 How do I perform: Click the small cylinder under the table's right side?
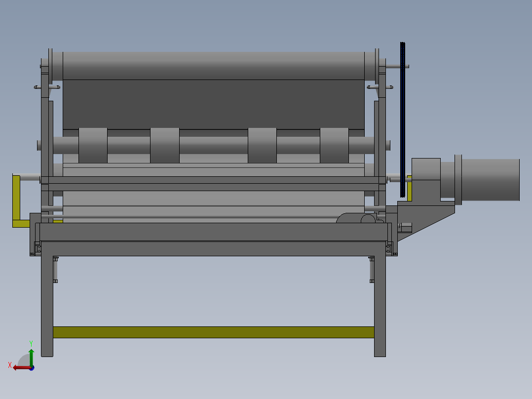coord(372,269)
